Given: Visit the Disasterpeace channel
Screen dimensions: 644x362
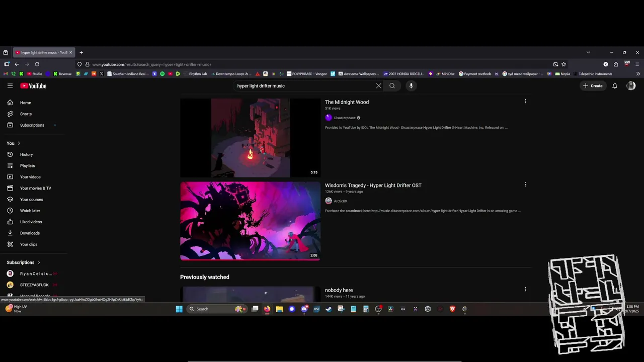Looking at the screenshot, I should point(345,118).
